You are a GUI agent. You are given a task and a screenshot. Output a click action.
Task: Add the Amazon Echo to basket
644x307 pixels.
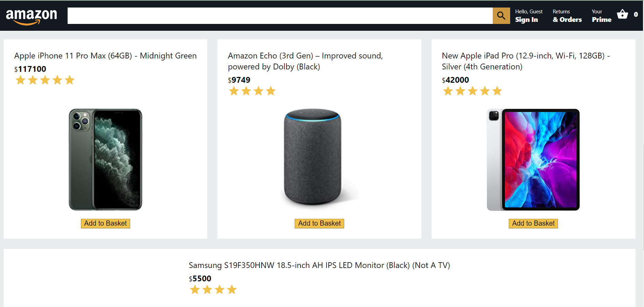tap(319, 223)
